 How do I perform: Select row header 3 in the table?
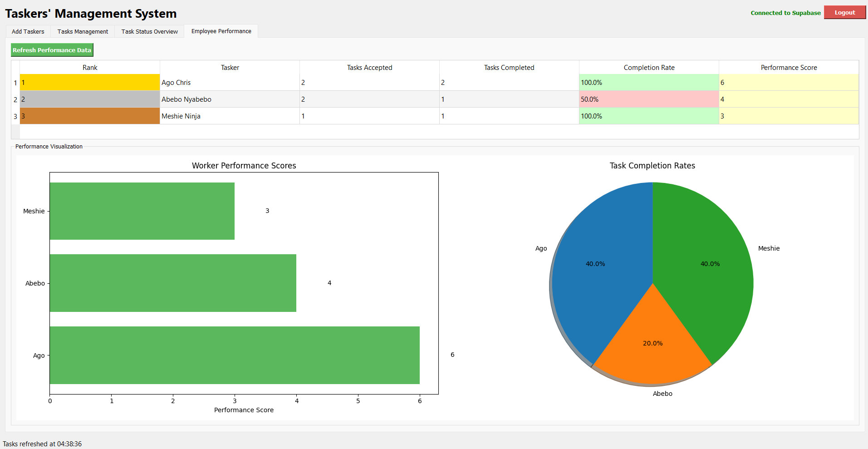[15, 116]
